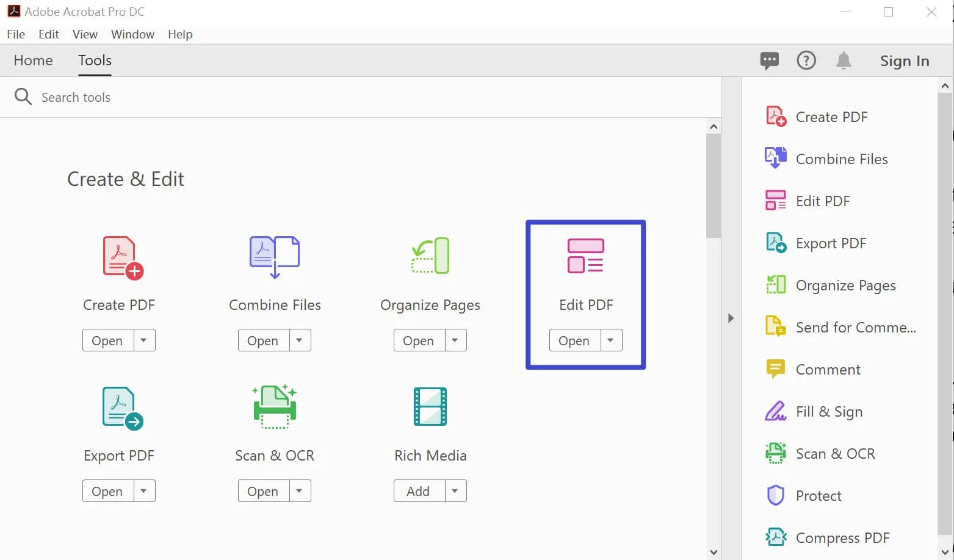Click the Scan & OCR icon in the tools grid
This screenshot has height=560, width=954.
coord(275,406)
